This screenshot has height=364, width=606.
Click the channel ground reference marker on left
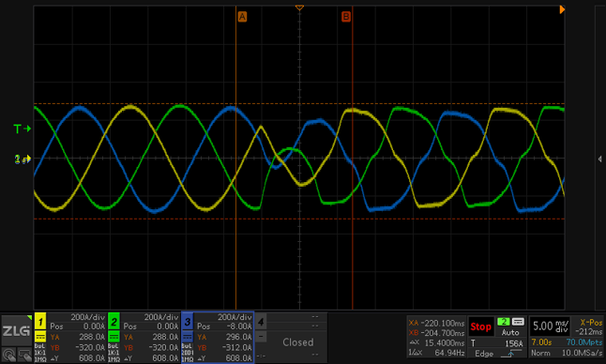pyautogui.click(x=23, y=159)
